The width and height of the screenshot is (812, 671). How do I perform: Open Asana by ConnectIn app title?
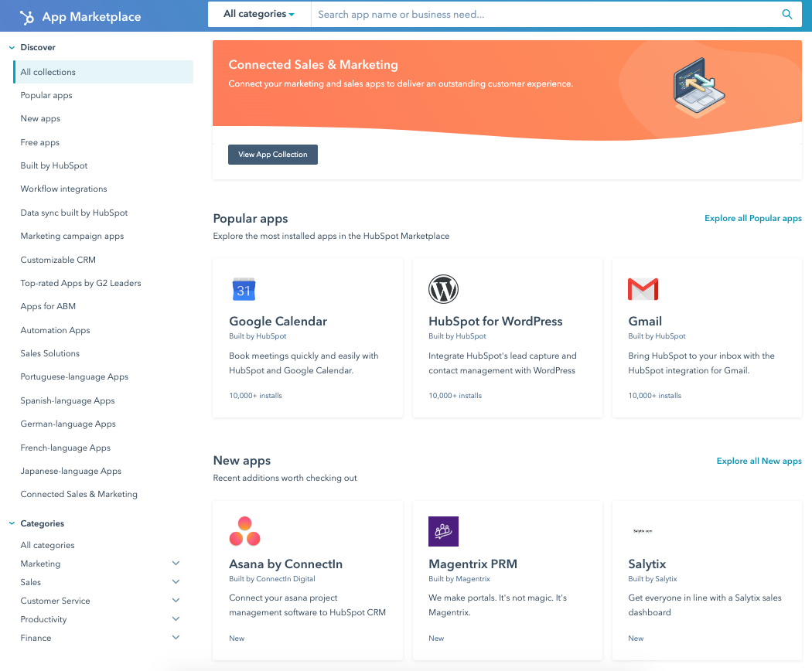click(286, 564)
